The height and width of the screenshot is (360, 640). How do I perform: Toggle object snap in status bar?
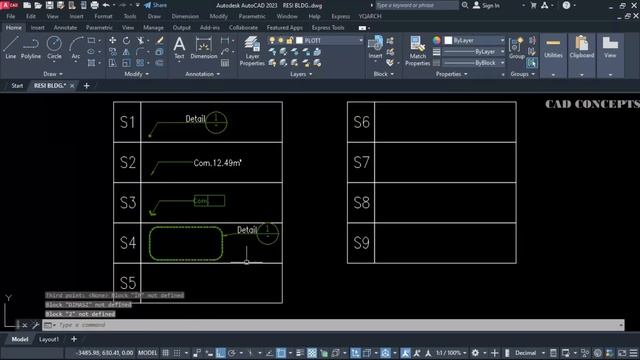pos(281,353)
